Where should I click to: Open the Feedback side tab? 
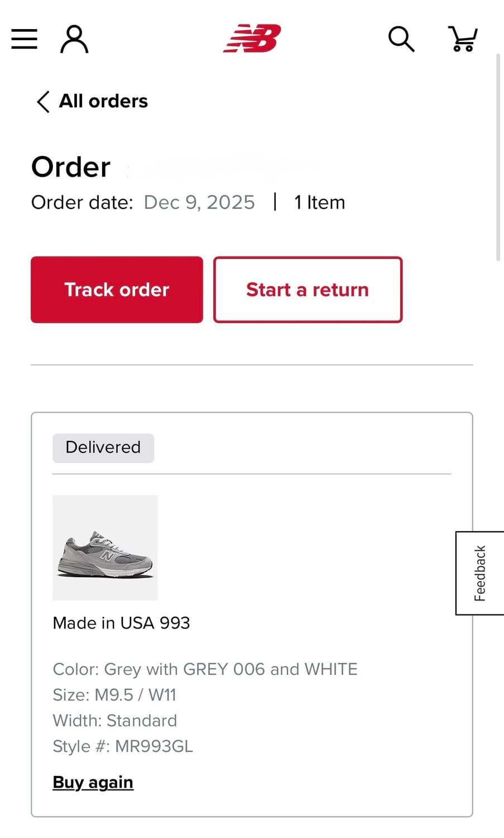480,573
